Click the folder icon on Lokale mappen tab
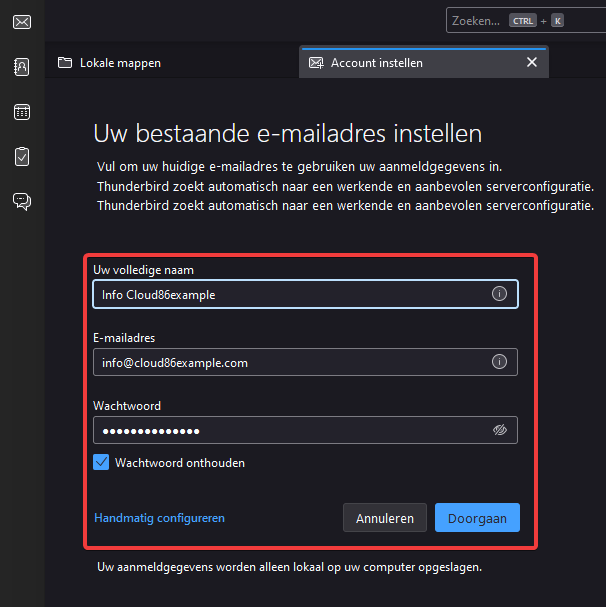 (x=65, y=62)
